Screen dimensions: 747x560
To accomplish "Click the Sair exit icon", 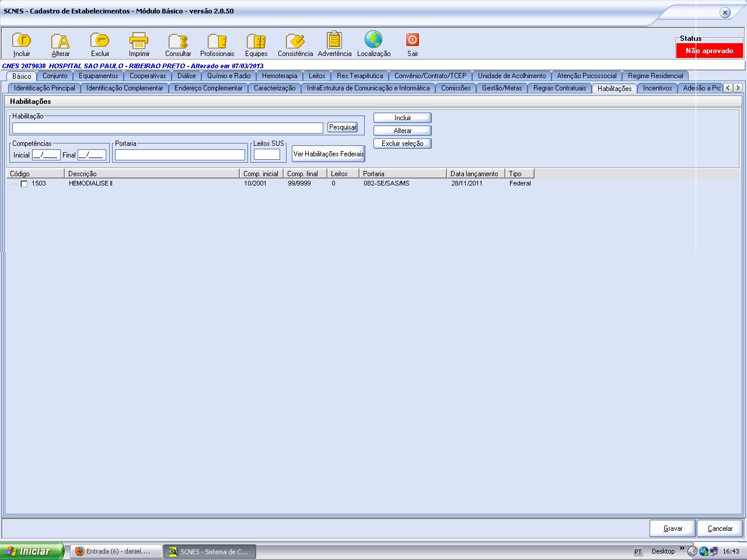I will (x=413, y=40).
